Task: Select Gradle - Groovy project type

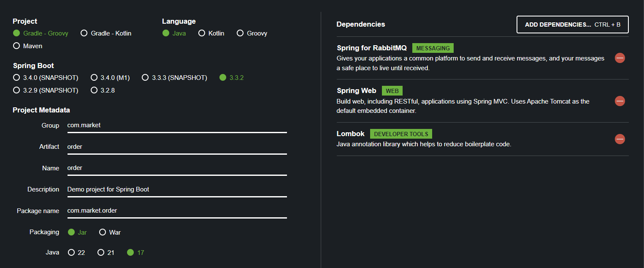Action: tap(41, 33)
